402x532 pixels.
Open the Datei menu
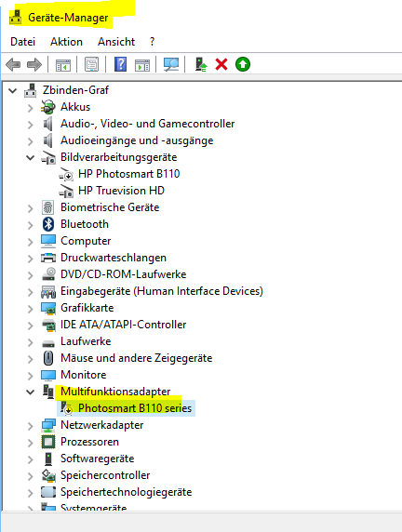point(22,42)
